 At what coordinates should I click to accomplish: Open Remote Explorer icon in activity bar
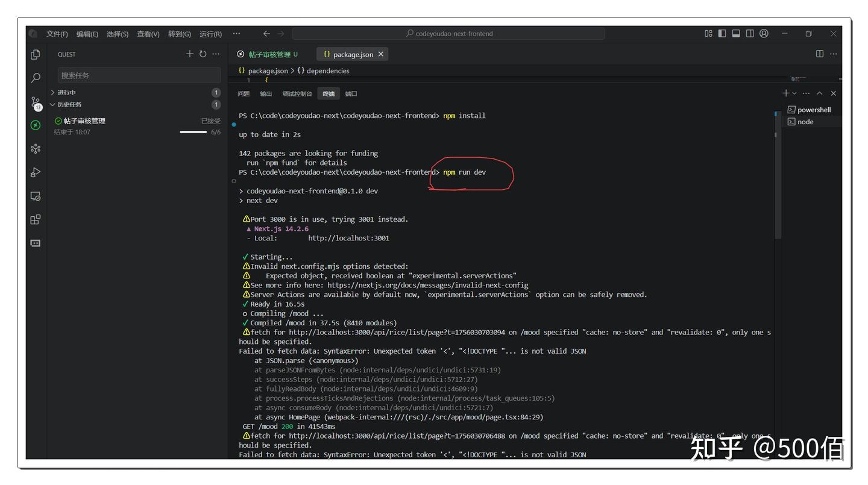point(36,196)
